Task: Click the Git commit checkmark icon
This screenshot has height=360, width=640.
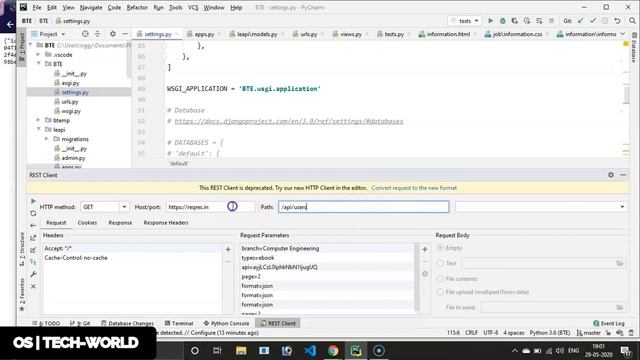Action: 593,21
